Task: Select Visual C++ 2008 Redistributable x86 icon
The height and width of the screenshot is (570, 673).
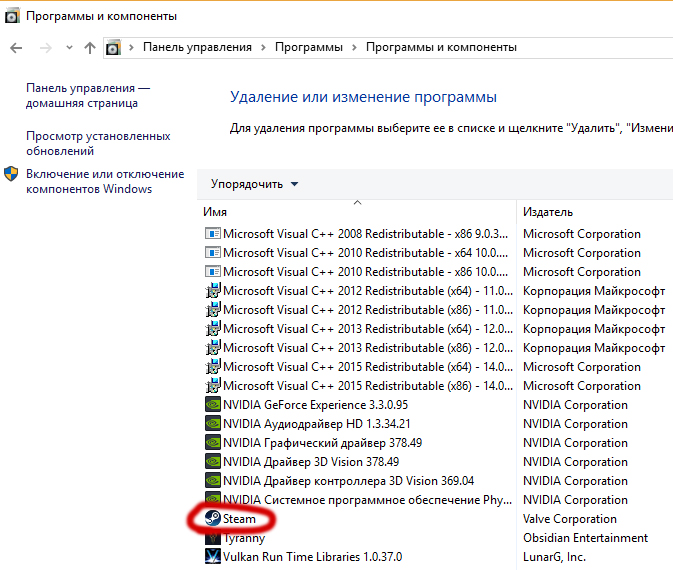Action: pyautogui.click(x=213, y=233)
